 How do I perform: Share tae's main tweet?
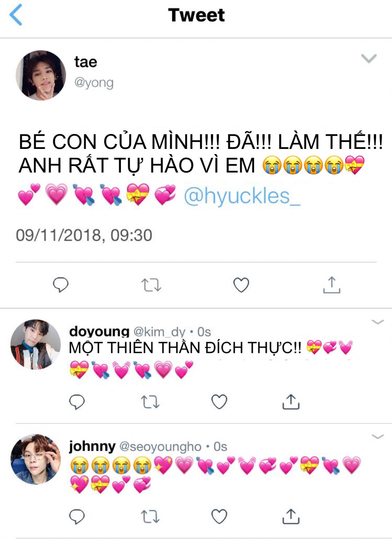pos(331,285)
